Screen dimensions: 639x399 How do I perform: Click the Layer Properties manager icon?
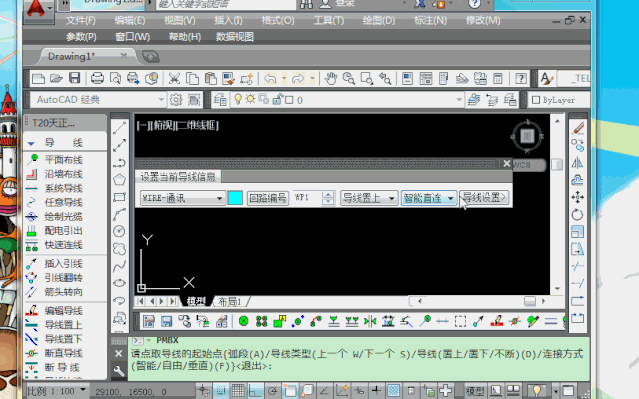(x=220, y=100)
